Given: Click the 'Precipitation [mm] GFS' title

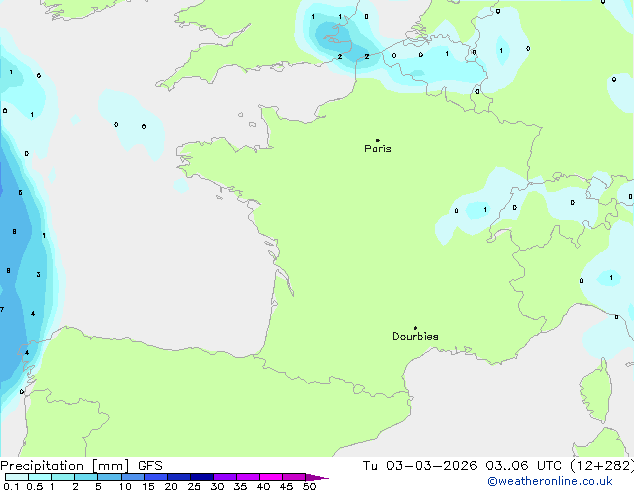Looking at the screenshot, I should coord(81,466).
